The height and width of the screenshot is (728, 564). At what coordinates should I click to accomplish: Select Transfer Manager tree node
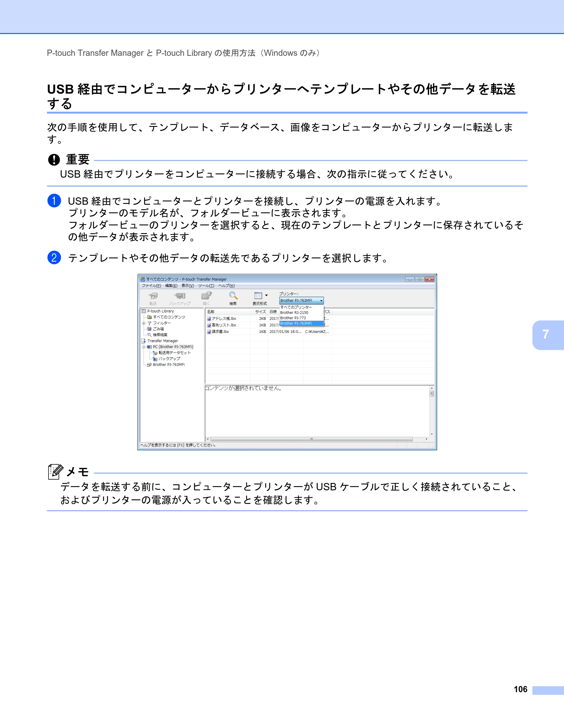coord(163,341)
